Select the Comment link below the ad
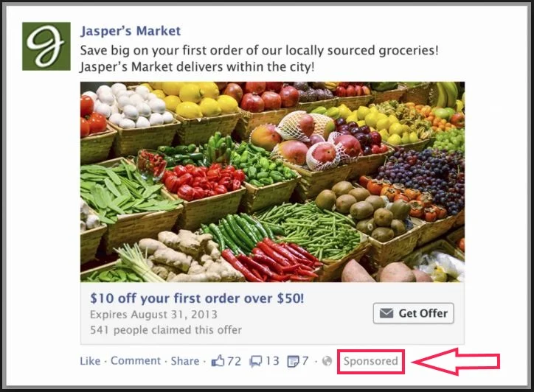This screenshot has width=534, height=392. [x=136, y=361]
